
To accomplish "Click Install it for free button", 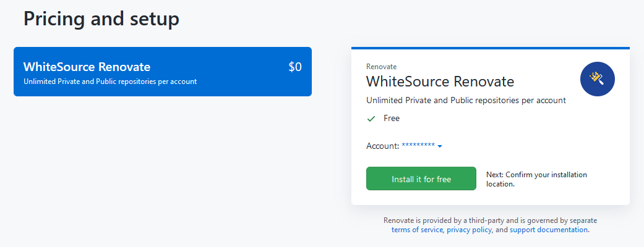I will tap(421, 178).
